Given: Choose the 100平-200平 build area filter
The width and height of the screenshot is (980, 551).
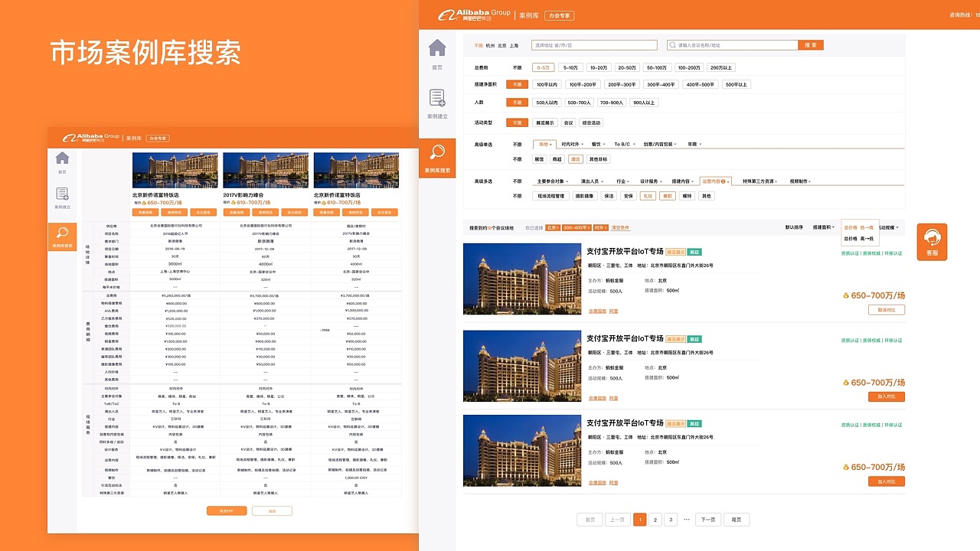Looking at the screenshot, I should (583, 84).
